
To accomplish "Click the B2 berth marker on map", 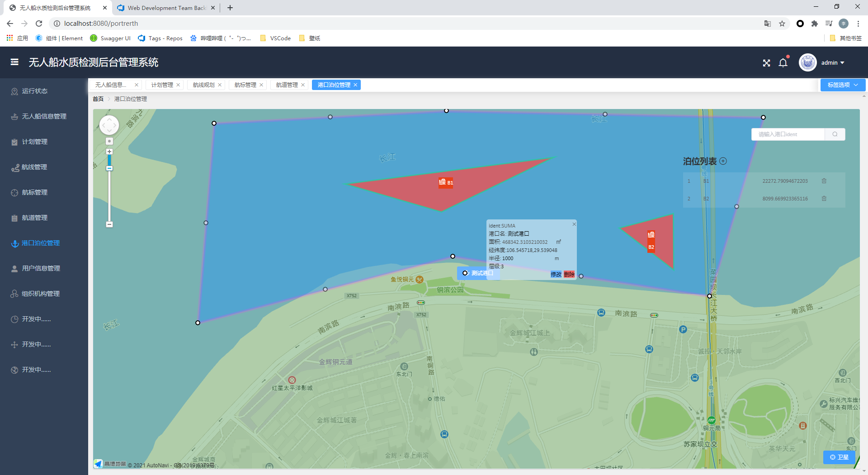I will [651, 241].
